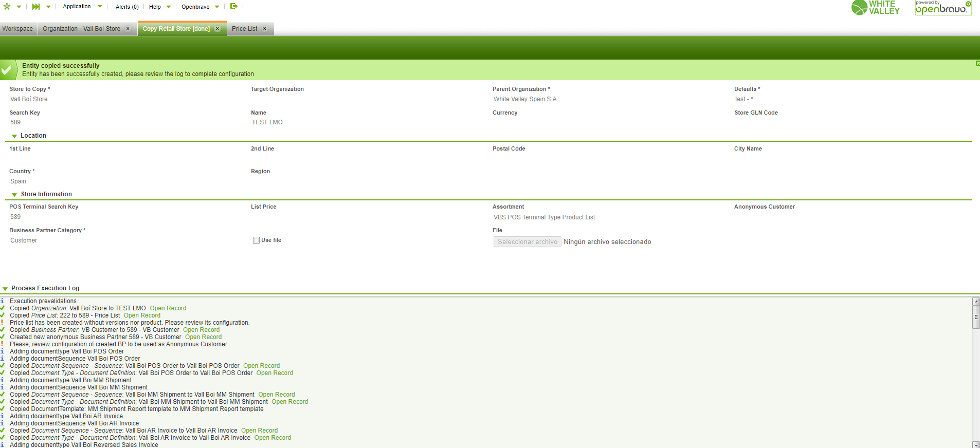
Task: Click the Name value TEST LMO
Action: [267, 122]
